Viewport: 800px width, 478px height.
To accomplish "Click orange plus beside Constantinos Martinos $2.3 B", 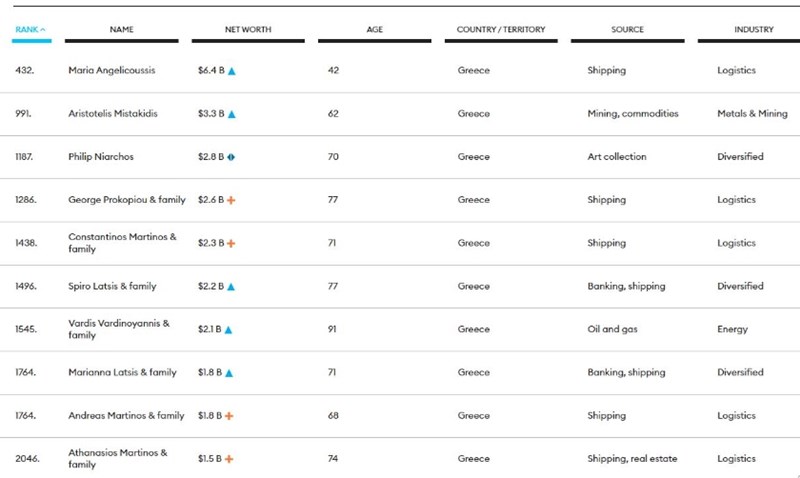I will [231, 243].
